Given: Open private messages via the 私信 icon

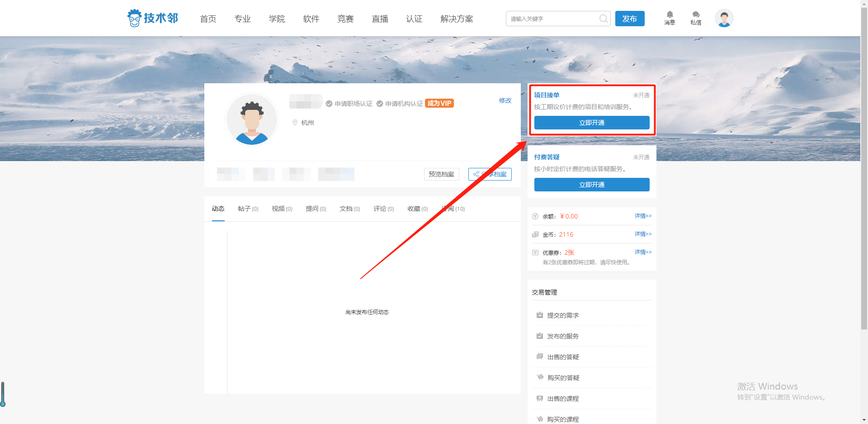Looking at the screenshot, I should [696, 15].
